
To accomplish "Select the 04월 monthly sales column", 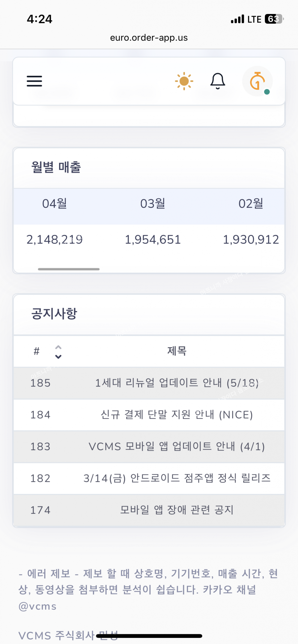I will [55, 204].
